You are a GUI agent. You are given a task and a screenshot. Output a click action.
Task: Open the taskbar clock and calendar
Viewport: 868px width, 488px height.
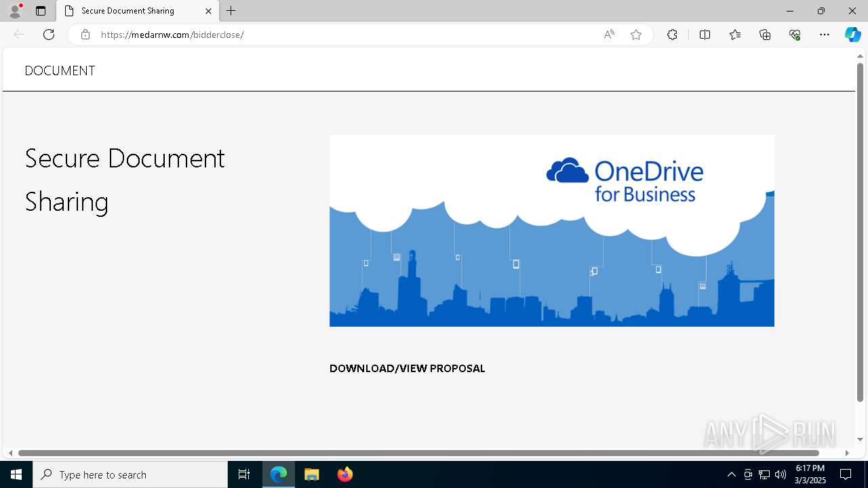[x=810, y=474]
